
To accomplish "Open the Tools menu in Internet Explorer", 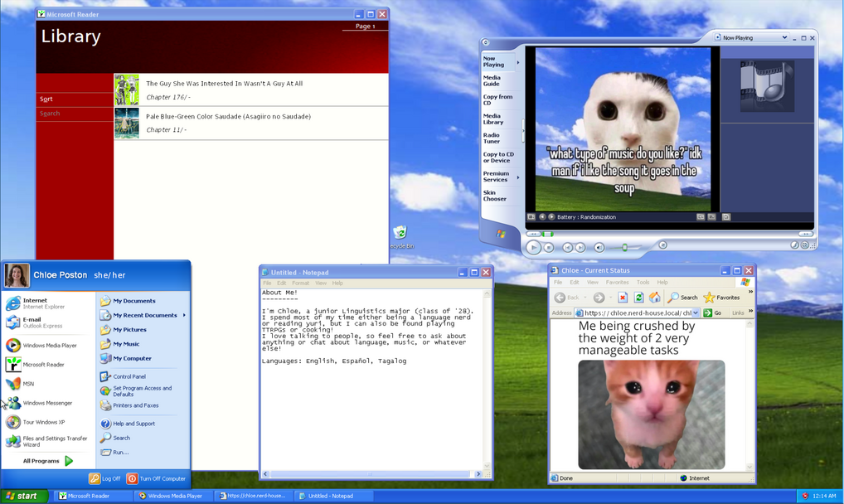I will [643, 282].
